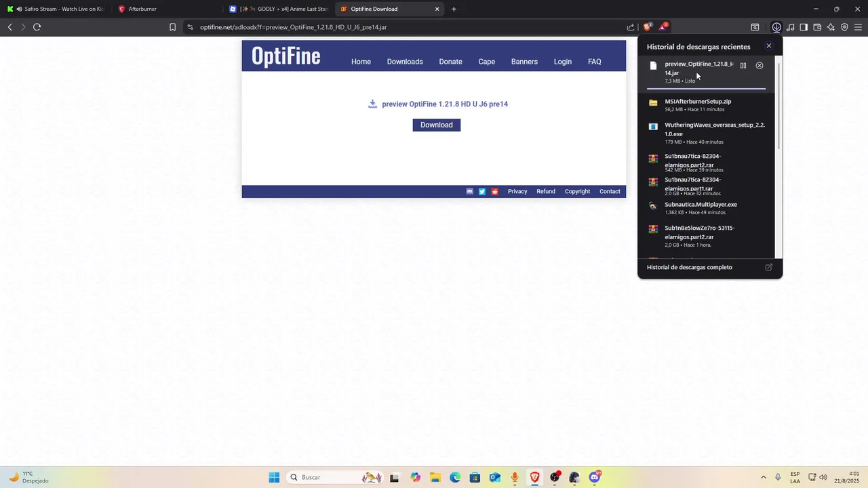Viewport: 868px width, 488px height.
Task: Open a new browser tab
Action: pyautogui.click(x=454, y=9)
